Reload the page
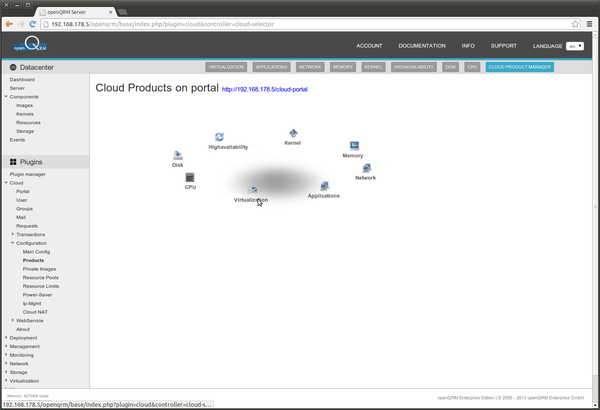This screenshot has height=410, width=600. (33, 24)
